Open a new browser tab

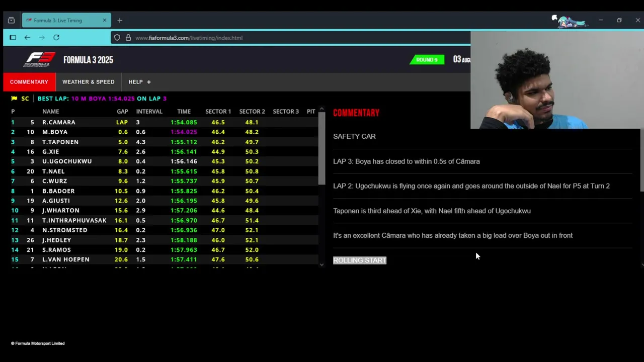120,21
